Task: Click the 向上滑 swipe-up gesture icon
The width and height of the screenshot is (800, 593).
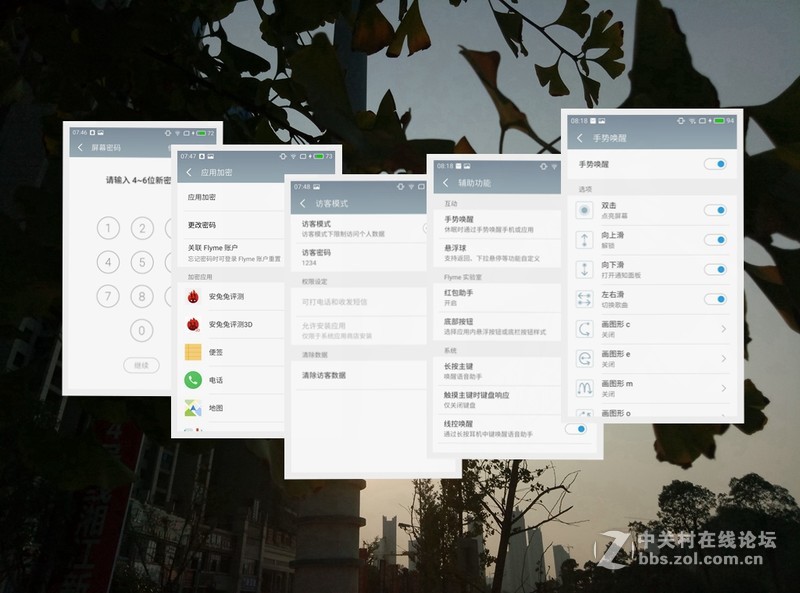Action: click(x=584, y=238)
